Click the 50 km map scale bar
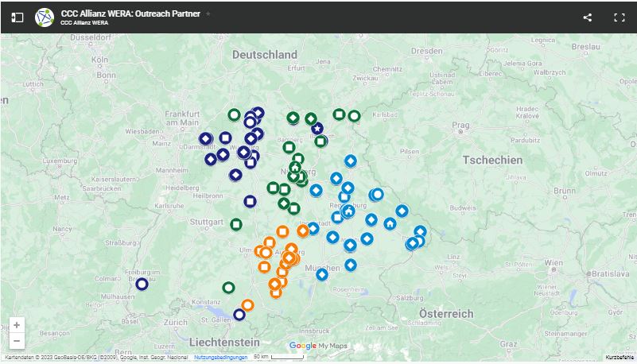Viewport: 637px width, 364px height. click(x=277, y=358)
